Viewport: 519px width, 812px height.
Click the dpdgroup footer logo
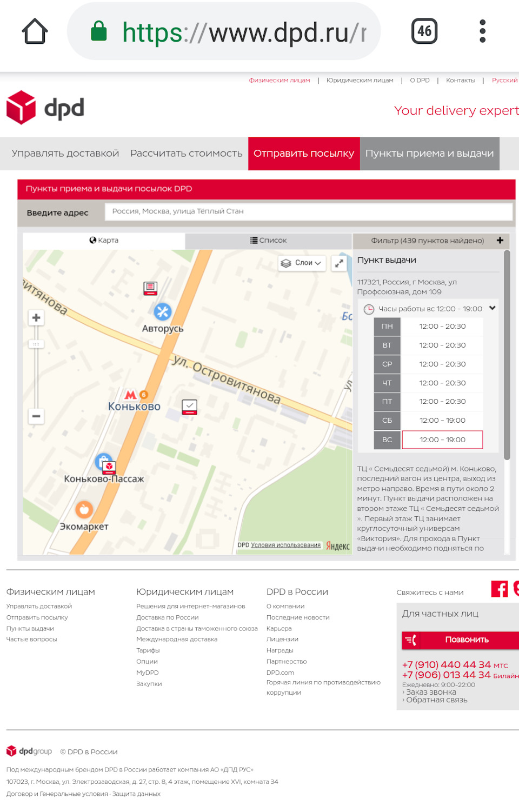29,751
